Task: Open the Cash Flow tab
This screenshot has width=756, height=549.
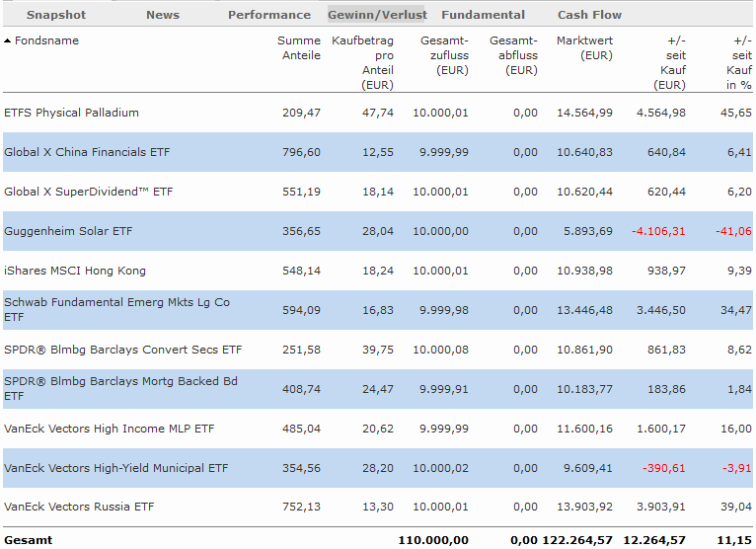Action: pyautogui.click(x=590, y=15)
